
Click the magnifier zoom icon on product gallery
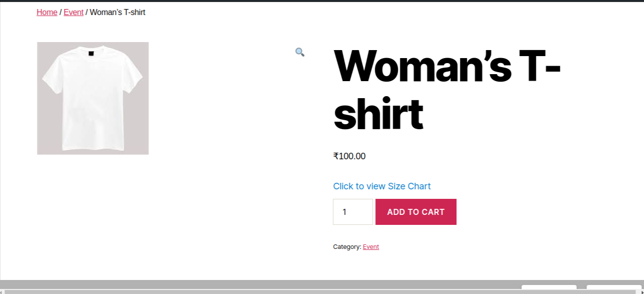pos(300,52)
